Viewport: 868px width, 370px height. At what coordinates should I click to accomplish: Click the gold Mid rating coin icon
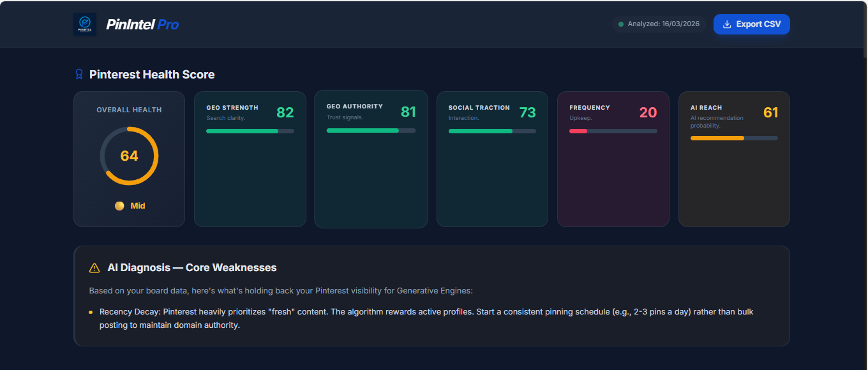coord(119,206)
